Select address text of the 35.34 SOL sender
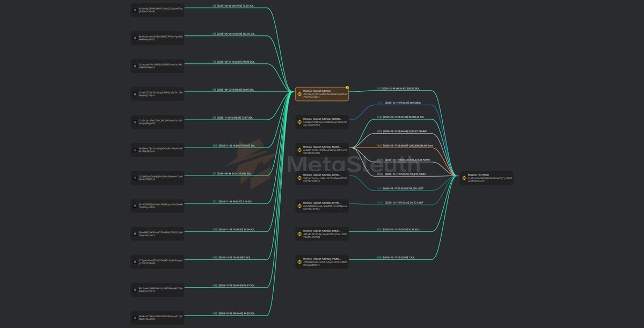 tap(160, 234)
